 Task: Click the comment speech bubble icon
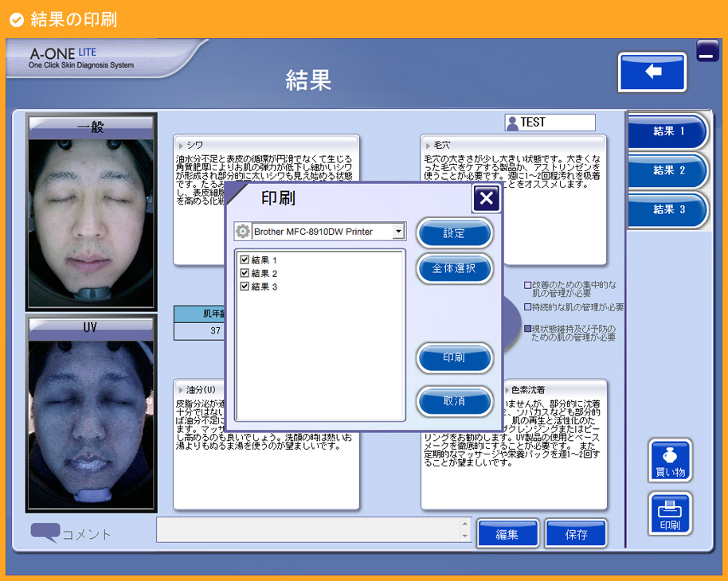pos(45,532)
